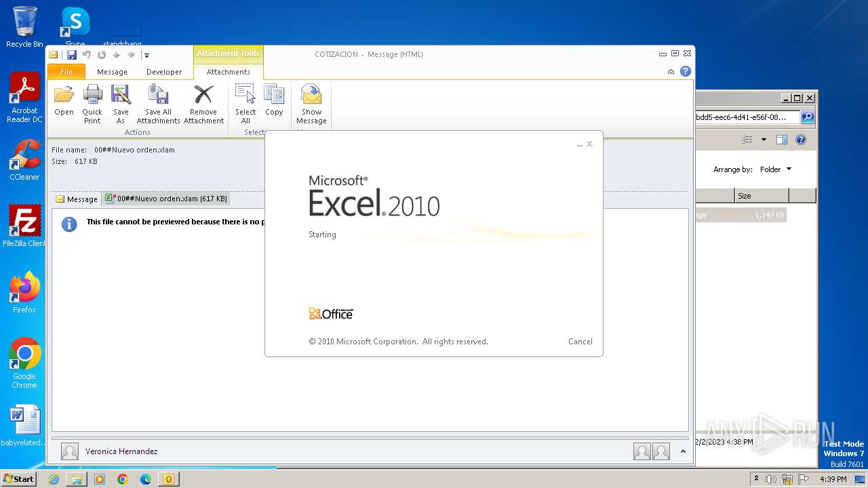Click the Action Center flag tray icon
The width and height of the screenshot is (868, 488).
click(x=803, y=479)
